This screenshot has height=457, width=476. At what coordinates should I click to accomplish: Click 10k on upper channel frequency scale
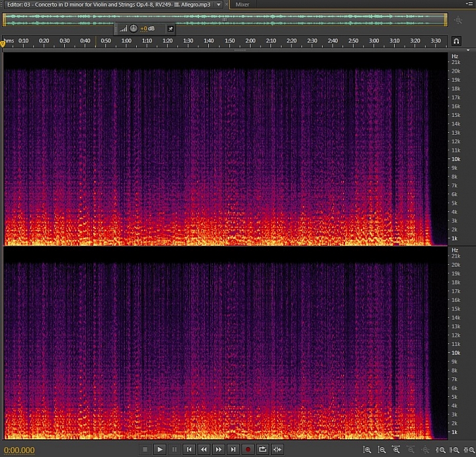456,159
